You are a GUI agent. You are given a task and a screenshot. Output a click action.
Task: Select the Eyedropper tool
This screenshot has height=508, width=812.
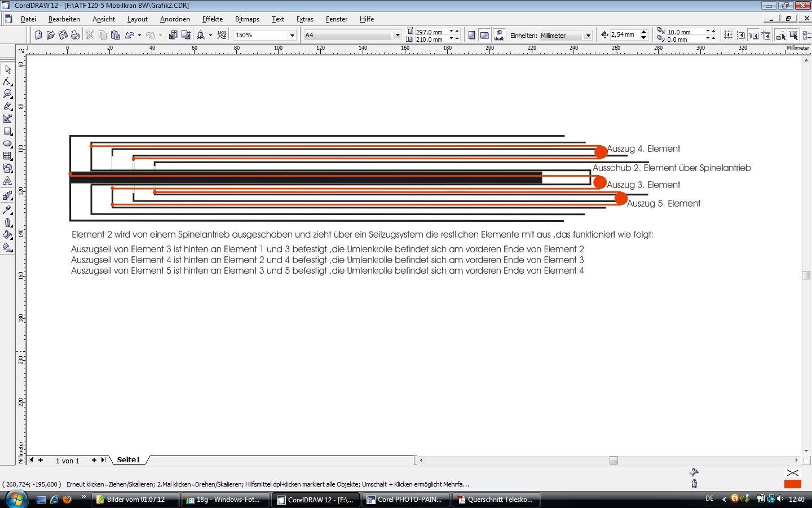tap(7, 209)
